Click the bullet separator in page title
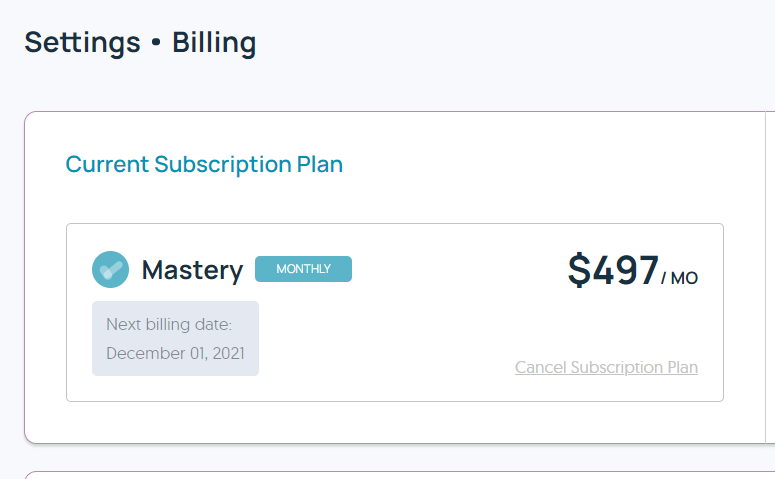This screenshot has height=479, width=775. (x=156, y=44)
